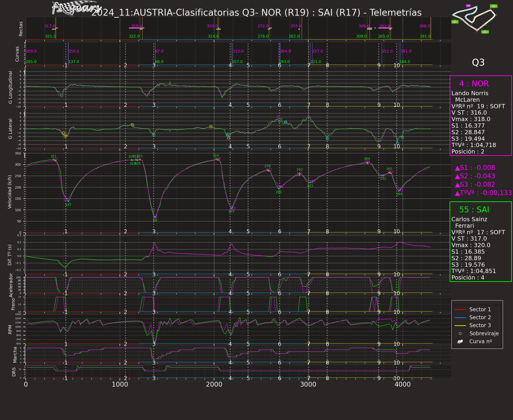Click the blue Sector 2 legend line

(x=460, y=317)
